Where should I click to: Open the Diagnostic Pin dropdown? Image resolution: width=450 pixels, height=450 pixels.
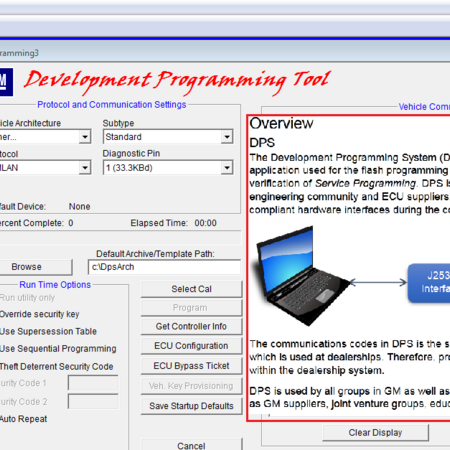coord(168,168)
